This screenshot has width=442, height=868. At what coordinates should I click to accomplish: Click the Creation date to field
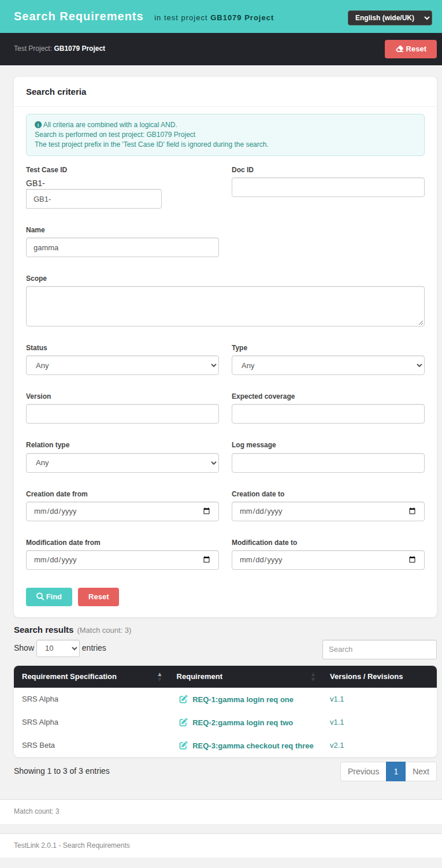coord(328,511)
